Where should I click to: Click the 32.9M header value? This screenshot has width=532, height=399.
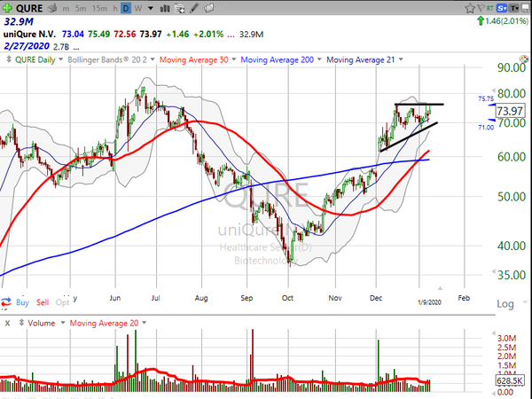[19, 21]
